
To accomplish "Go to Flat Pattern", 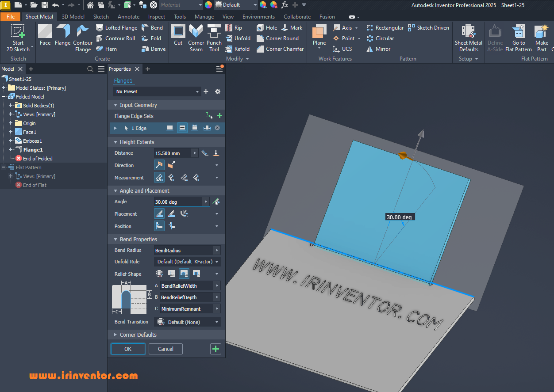I will 519,38.
